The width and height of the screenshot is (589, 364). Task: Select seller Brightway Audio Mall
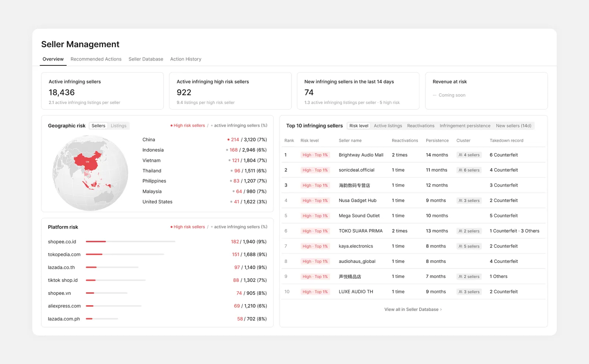pyautogui.click(x=361, y=155)
